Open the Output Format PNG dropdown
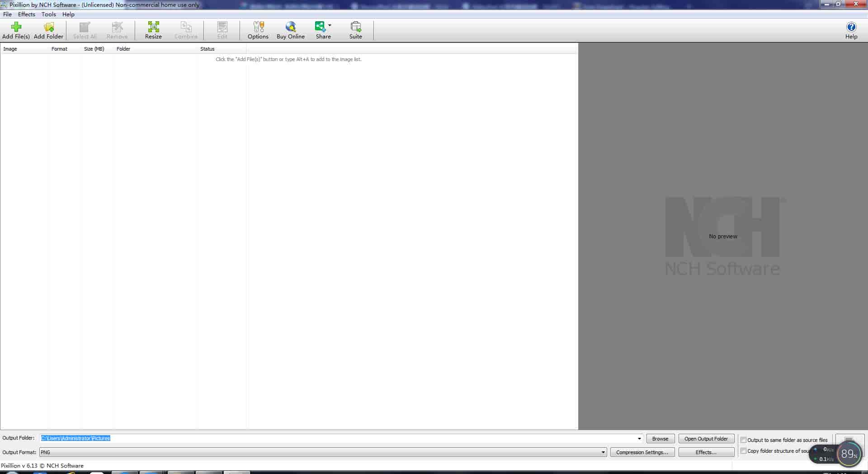 tap(603, 452)
